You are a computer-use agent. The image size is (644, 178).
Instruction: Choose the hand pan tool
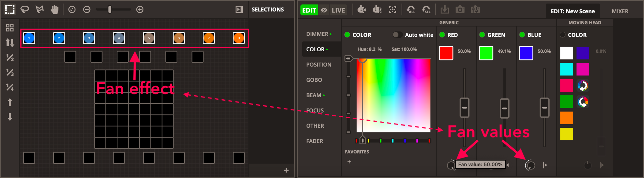(x=55, y=9)
